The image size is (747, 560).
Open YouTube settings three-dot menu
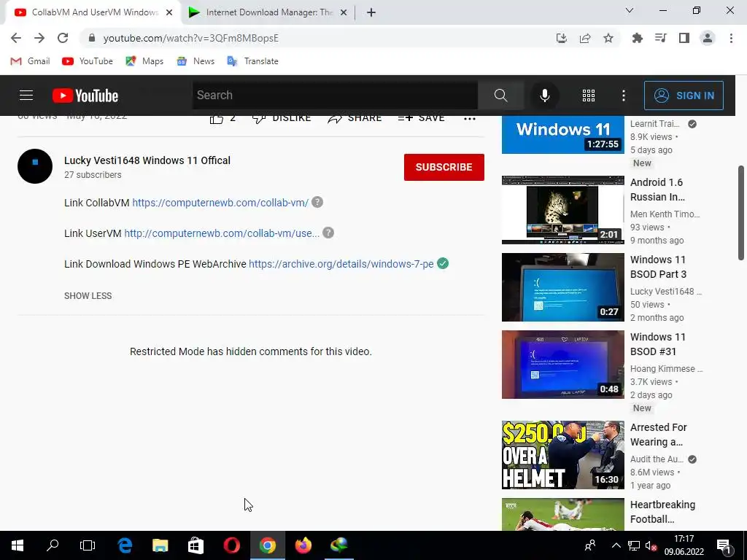tap(624, 96)
